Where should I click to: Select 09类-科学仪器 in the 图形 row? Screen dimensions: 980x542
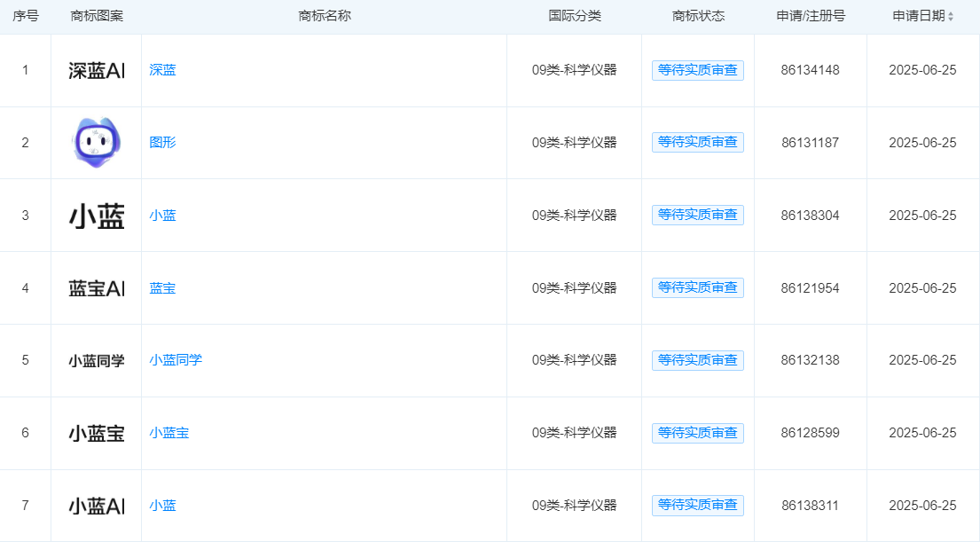point(575,143)
